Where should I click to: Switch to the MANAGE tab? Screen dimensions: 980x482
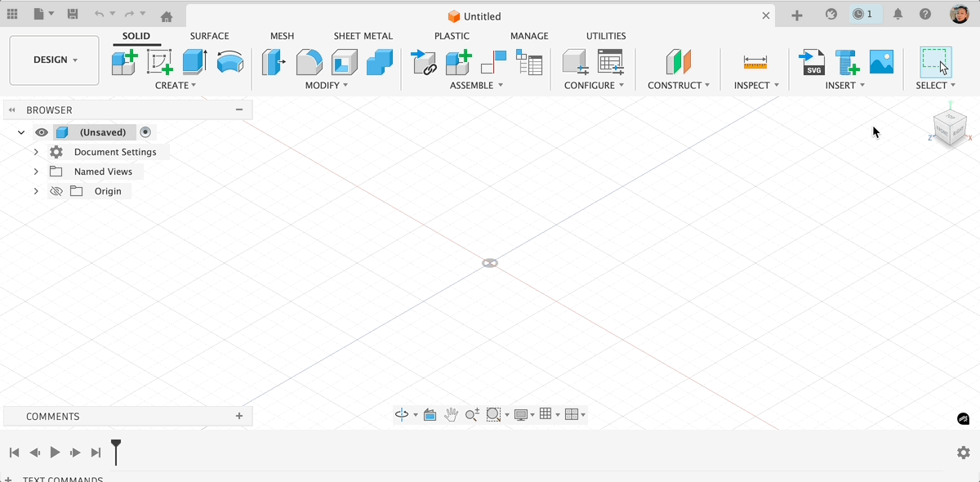(529, 36)
